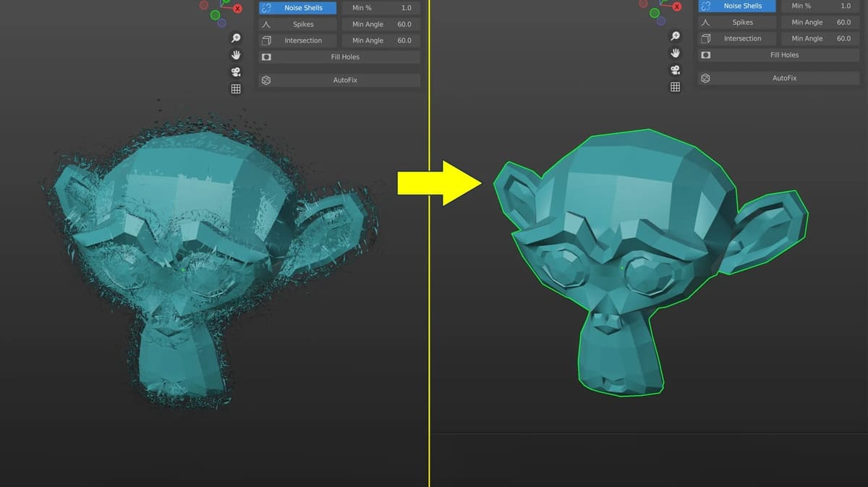Toggle perspective/orthographic grid icon in left viewport
The height and width of the screenshot is (487, 868).
coord(236,89)
